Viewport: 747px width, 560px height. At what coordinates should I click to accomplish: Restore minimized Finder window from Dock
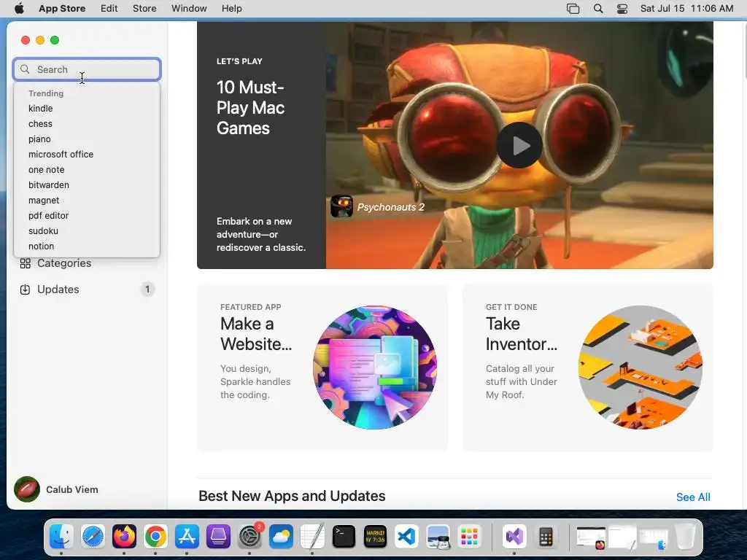[654, 537]
